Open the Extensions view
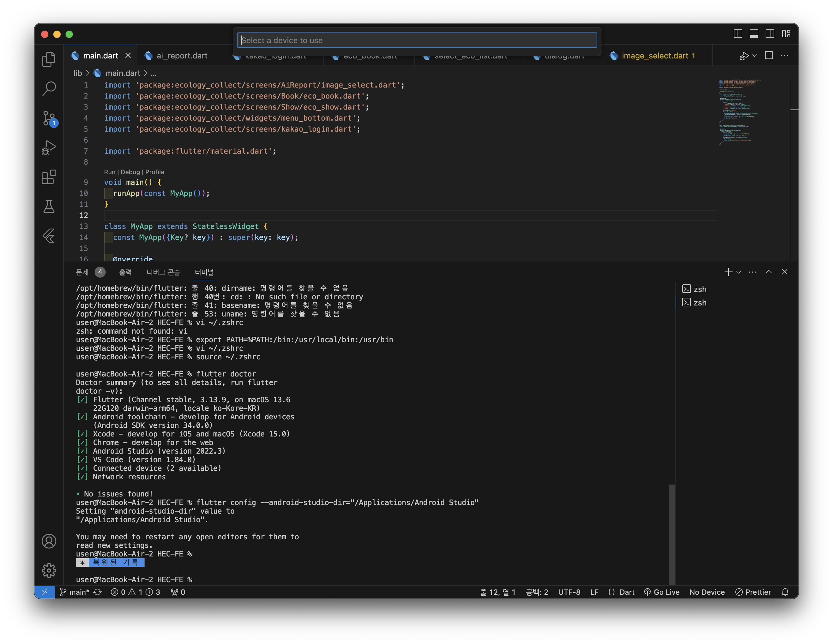The image size is (833, 644). click(x=49, y=177)
